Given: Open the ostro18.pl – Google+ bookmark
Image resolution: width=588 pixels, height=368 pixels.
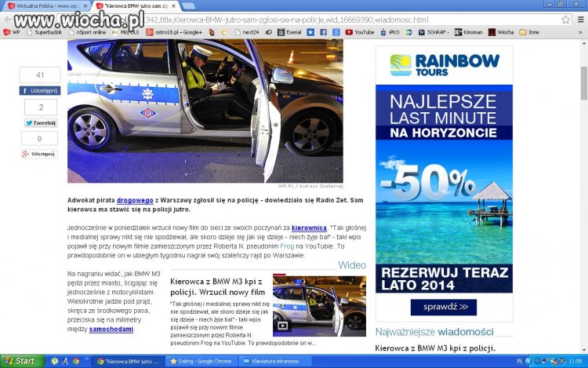Looking at the screenshot, I should pyautogui.click(x=174, y=32).
